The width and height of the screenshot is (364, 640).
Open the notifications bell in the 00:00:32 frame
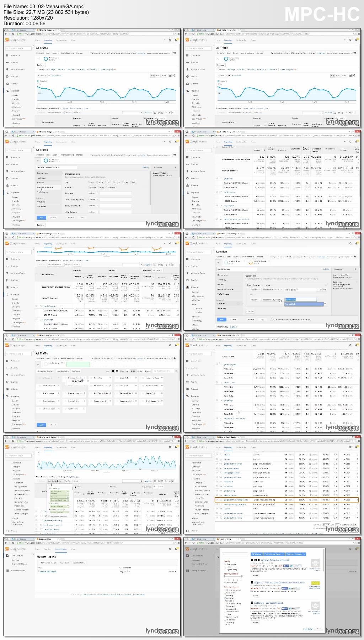pos(176,40)
